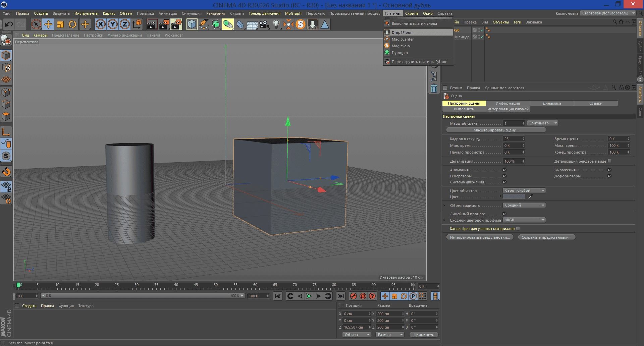Toggle X axis lock
Screen dimensions: 644x346
(100, 24)
